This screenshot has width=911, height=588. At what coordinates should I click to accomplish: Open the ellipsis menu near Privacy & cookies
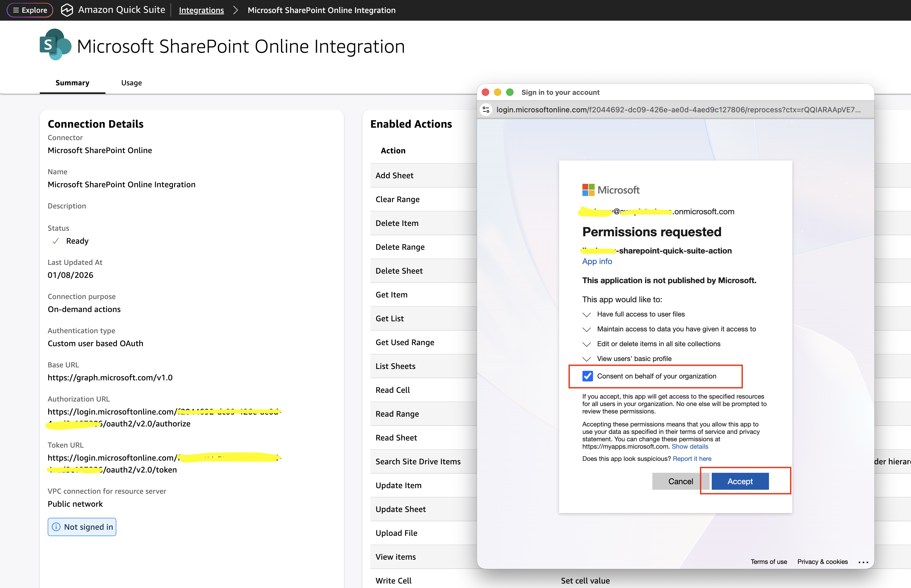coord(864,562)
